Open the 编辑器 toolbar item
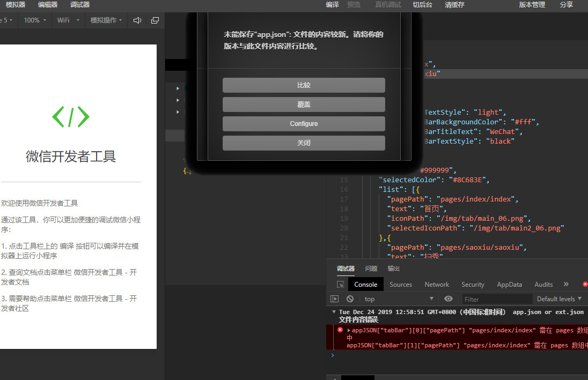The image size is (588, 380). 48,4
